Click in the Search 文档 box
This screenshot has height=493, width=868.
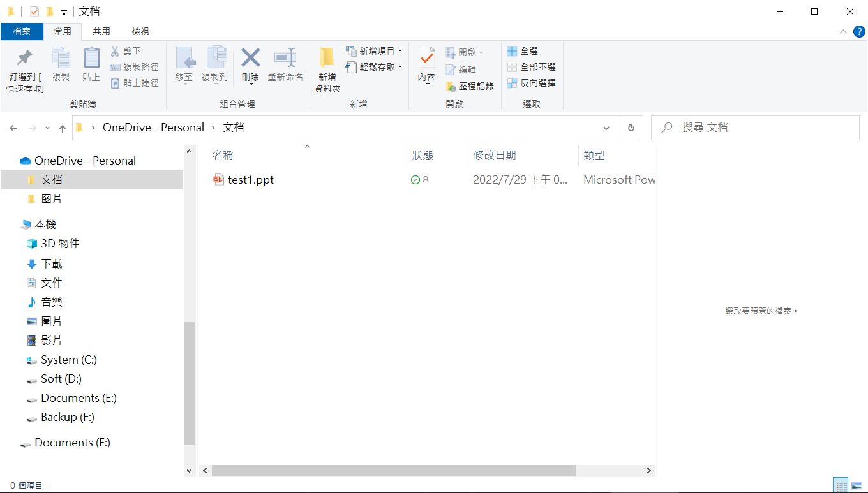pos(755,128)
